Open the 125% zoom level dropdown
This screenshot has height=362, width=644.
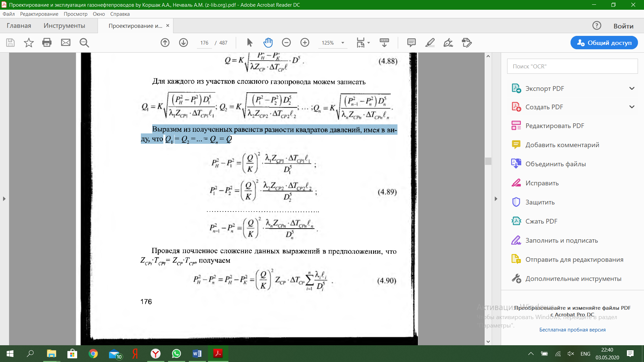pyautogui.click(x=343, y=43)
